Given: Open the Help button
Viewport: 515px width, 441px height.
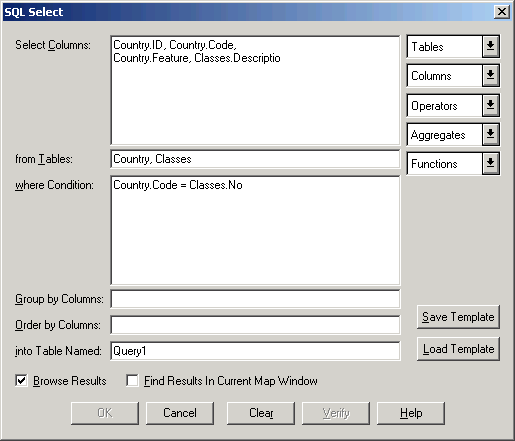Looking at the screenshot, I should [411, 413].
